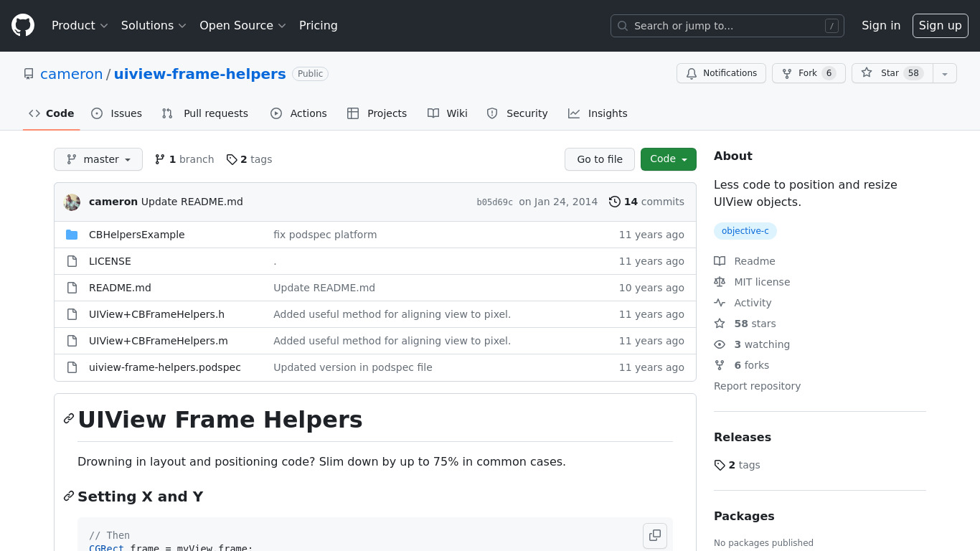
Task: Copy the code snippet with copy icon
Action: tap(655, 535)
